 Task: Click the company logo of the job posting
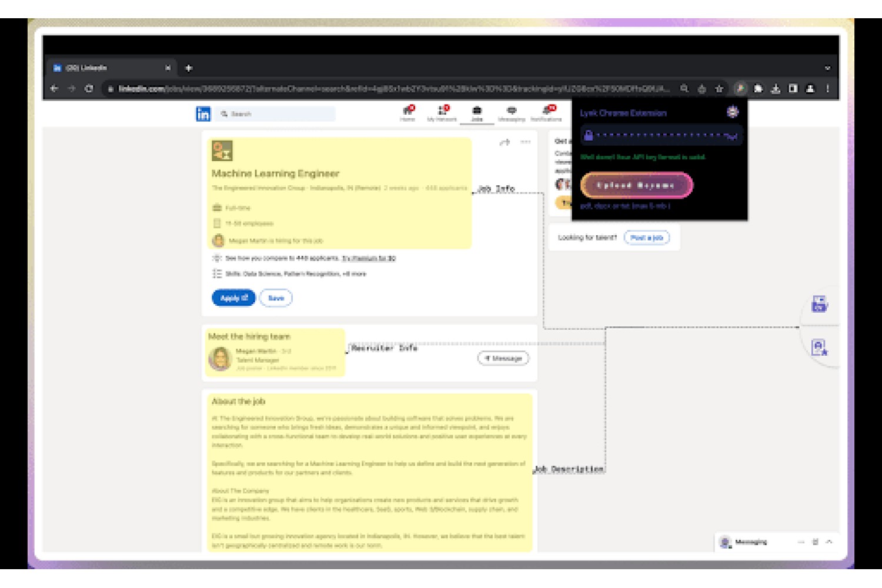coord(222,151)
